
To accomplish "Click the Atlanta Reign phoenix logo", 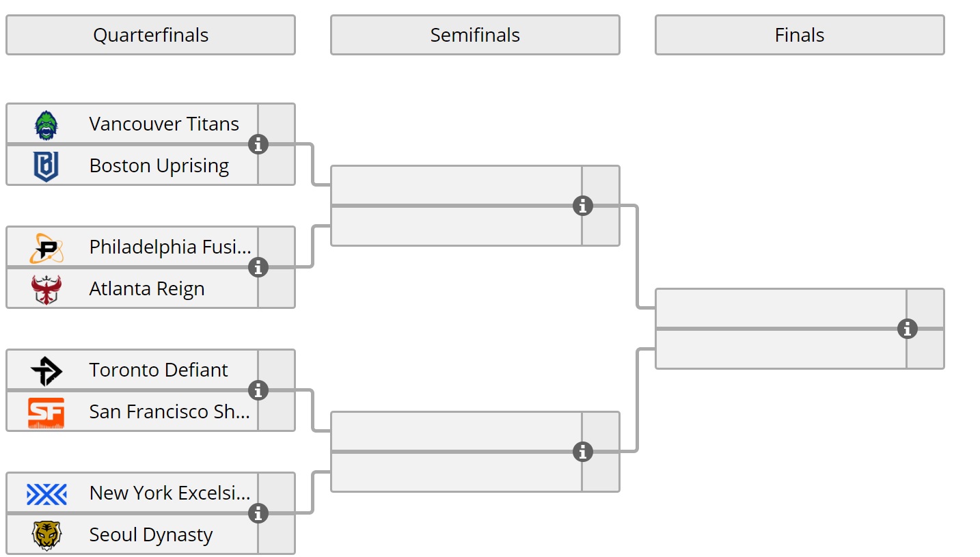I will tap(46, 289).
